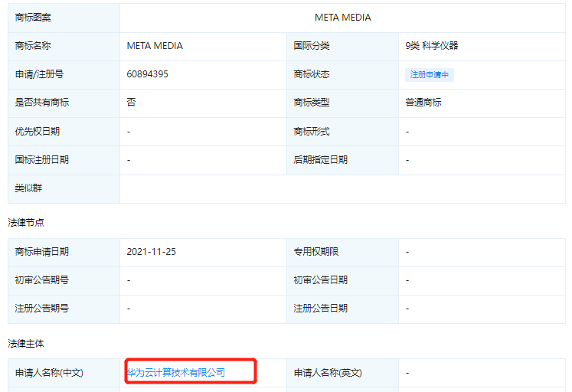Click the META MEDIA trademark image text
This screenshot has height=392, width=572.
(x=343, y=18)
